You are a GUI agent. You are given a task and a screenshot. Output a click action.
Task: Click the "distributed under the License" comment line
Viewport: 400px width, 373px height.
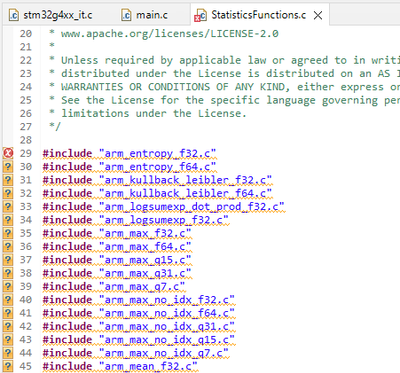(x=224, y=74)
